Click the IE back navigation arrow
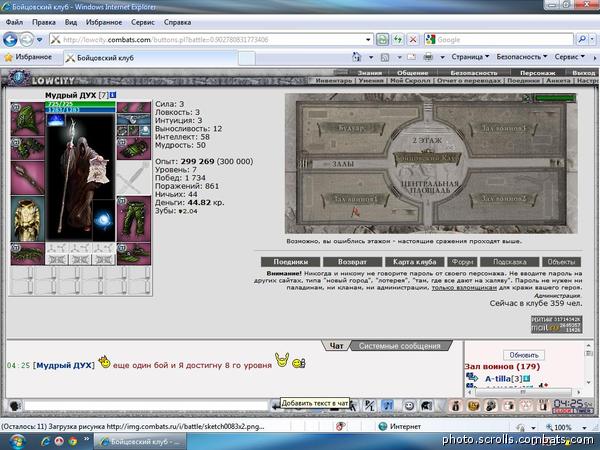 point(10,39)
